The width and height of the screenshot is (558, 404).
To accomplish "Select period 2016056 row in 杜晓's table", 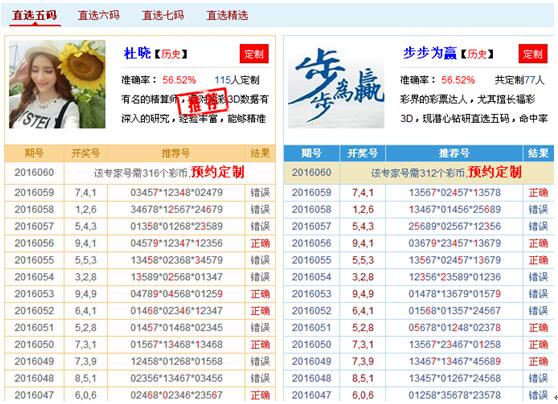I will (x=140, y=243).
